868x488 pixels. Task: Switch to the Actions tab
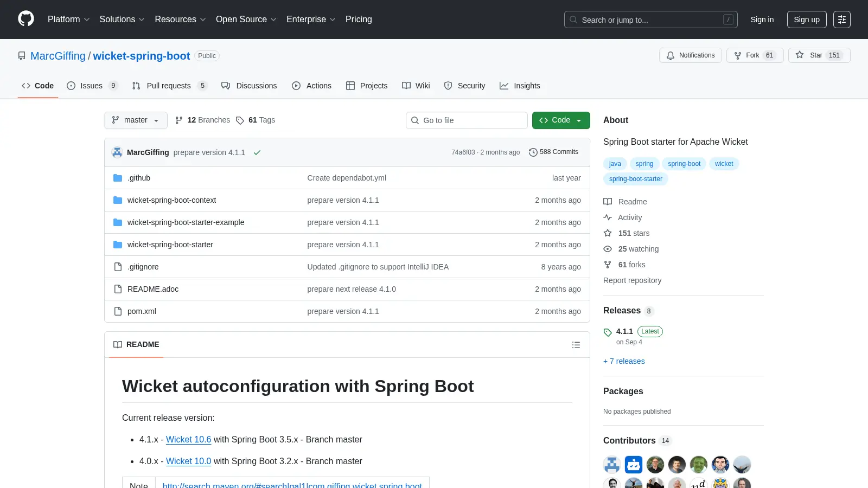pos(311,86)
